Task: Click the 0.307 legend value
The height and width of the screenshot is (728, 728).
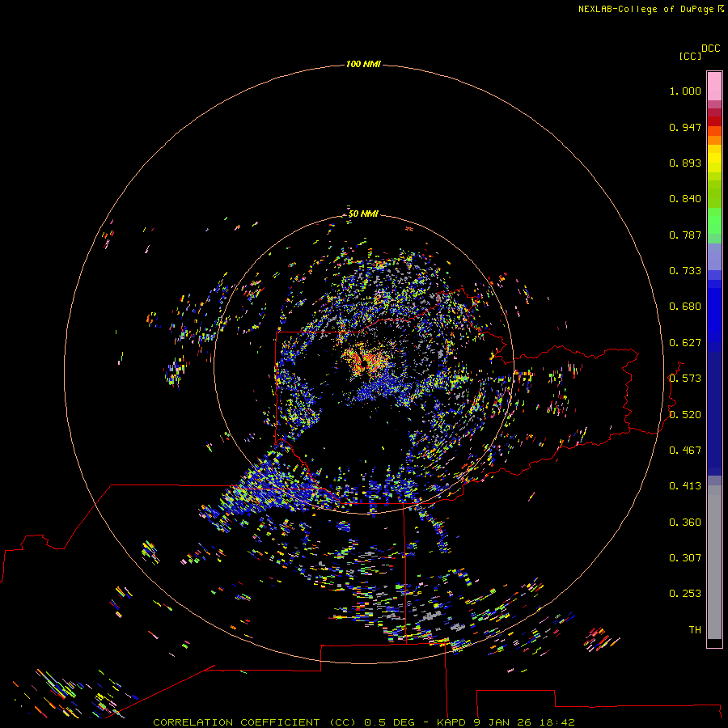Action: (x=685, y=558)
